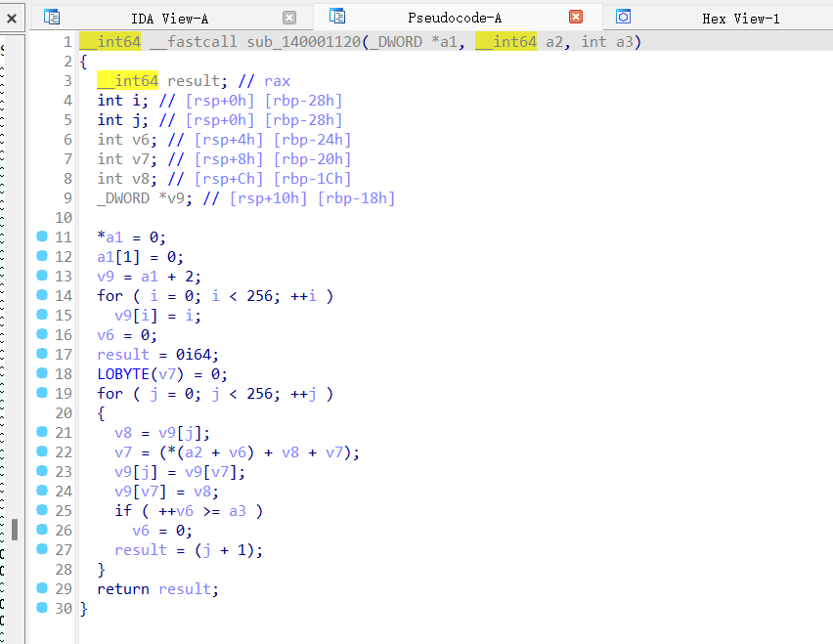Click the 'return' keyword on line 29

[x=123, y=589]
